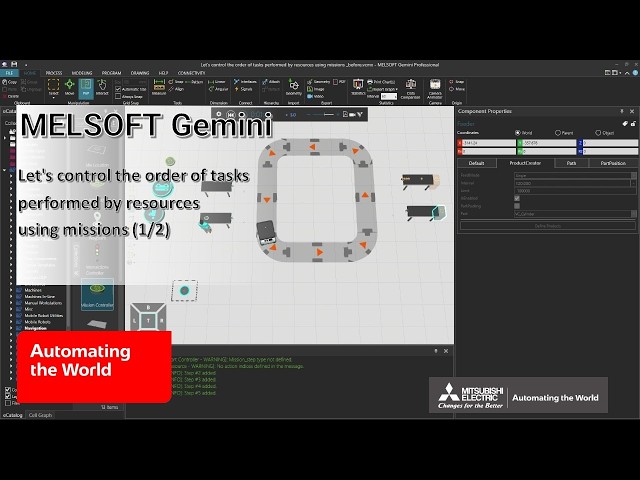
Task: Open the PartPosition properties tab
Action: tap(613, 163)
